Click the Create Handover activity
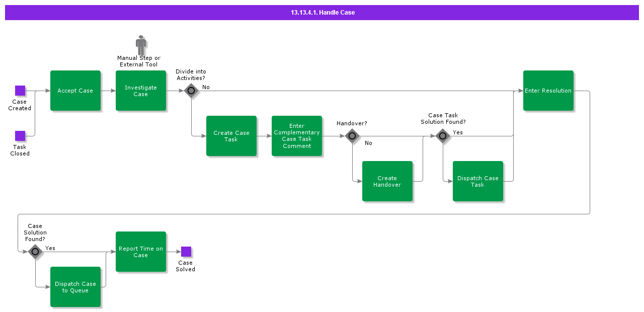The height and width of the screenshot is (312, 644). click(x=387, y=181)
